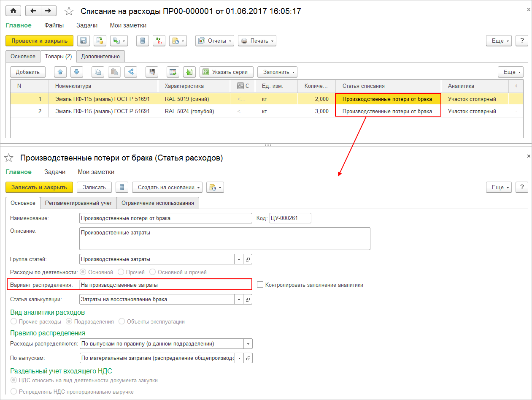Navigate back with the left arrow
Viewport: 532px width, 400px height.
(x=33, y=11)
